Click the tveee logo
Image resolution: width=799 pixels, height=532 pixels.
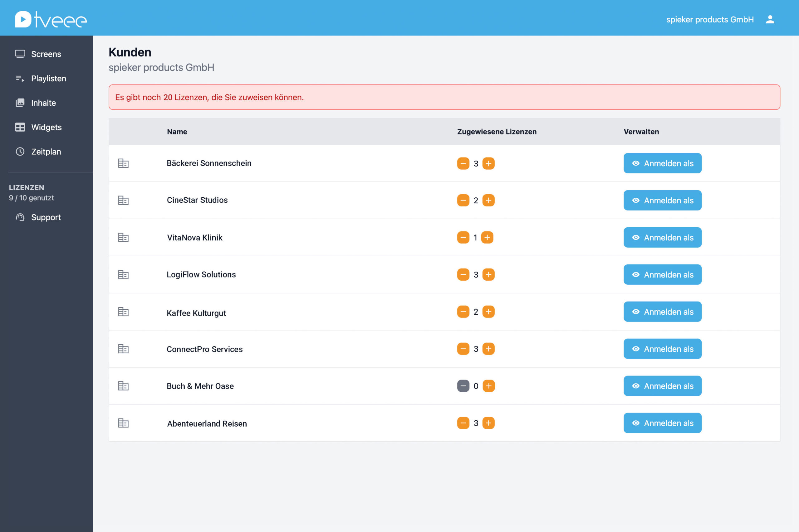pyautogui.click(x=51, y=19)
